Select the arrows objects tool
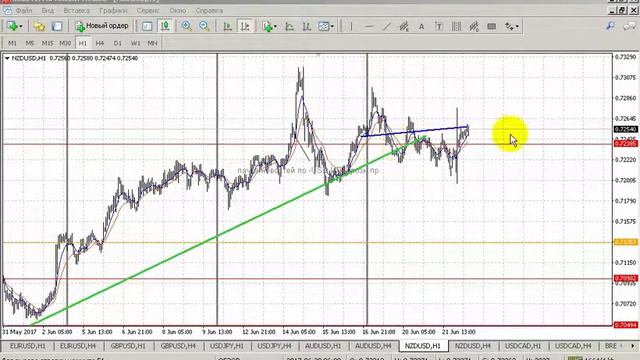Image resolution: width=640 pixels, height=360 pixels. pyautogui.click(x=509, y=26)
